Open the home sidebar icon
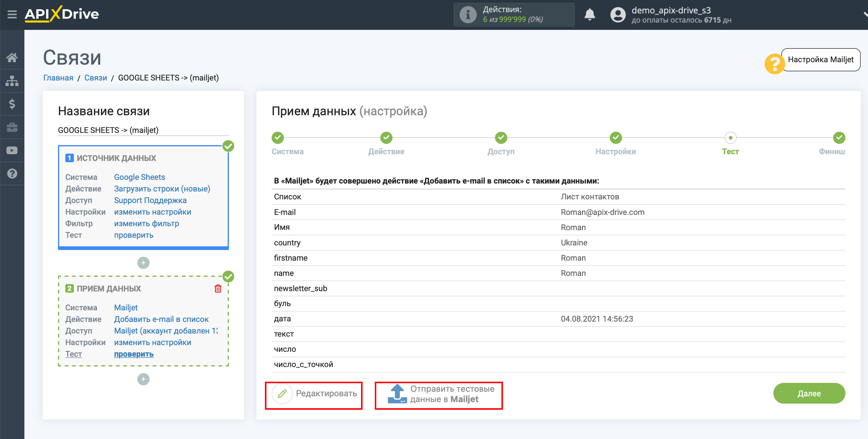The width and height of the screenshot is (868, 439). (x=12, y=58)
